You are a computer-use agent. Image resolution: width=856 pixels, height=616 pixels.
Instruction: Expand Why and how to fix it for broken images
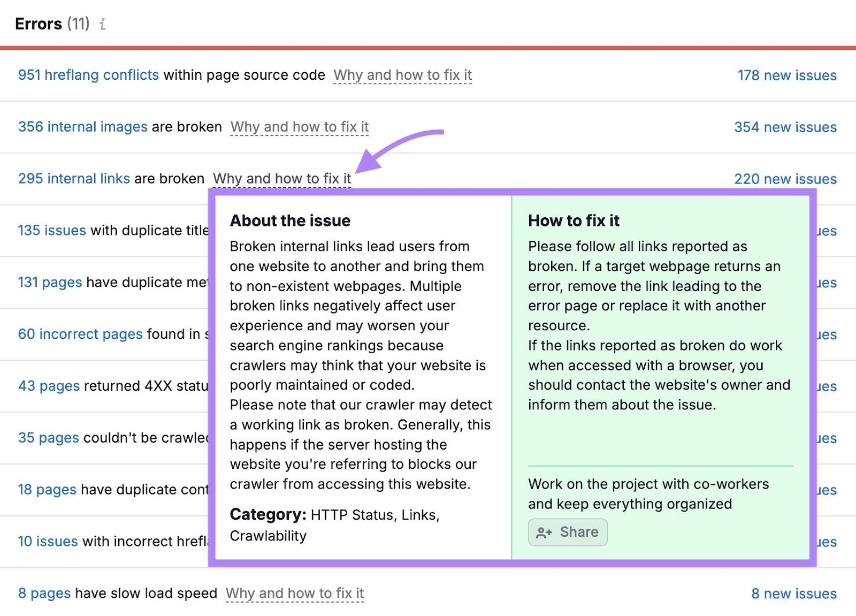(x=299, y=127)
